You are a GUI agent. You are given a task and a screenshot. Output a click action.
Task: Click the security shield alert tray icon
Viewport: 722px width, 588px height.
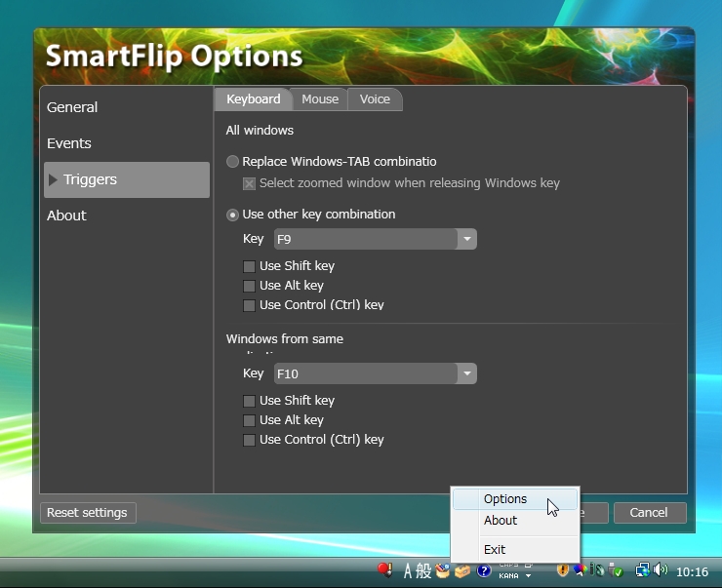tap(562, 570)
